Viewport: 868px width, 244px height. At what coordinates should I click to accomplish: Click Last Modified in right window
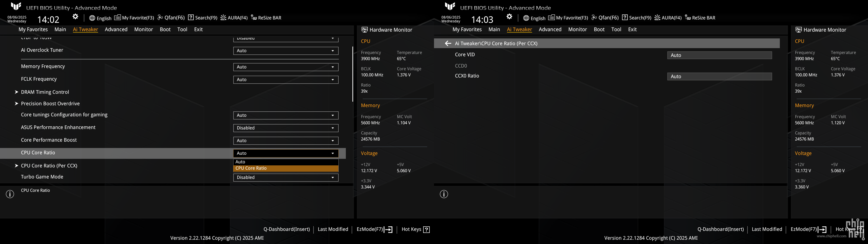(x=767, y=229)
